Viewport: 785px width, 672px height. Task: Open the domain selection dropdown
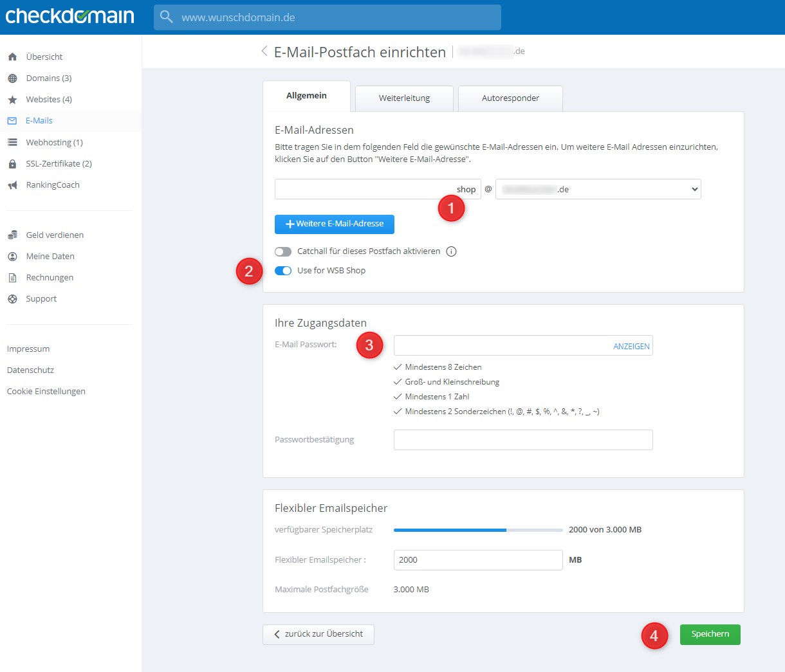598,189
